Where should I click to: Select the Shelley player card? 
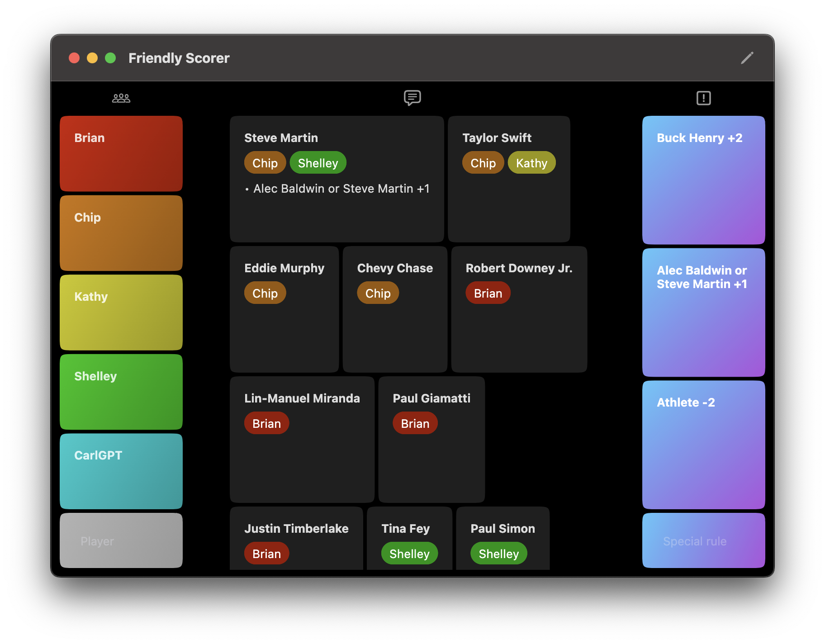(x=121, y=392)
